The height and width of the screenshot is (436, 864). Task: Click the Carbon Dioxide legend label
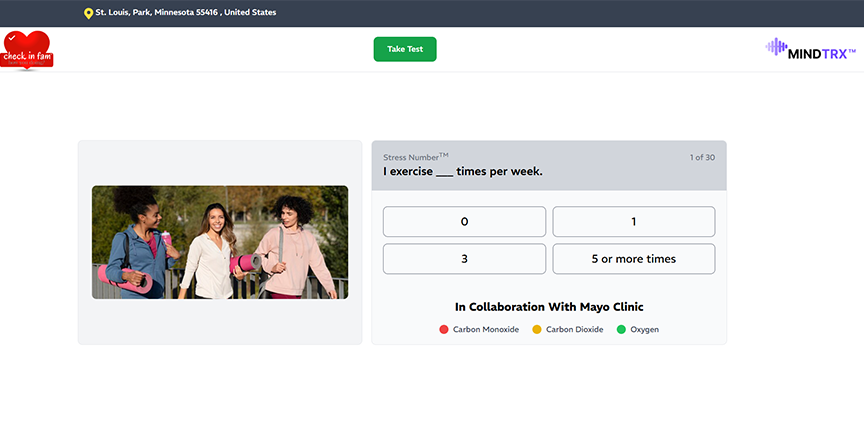point(574,330)
